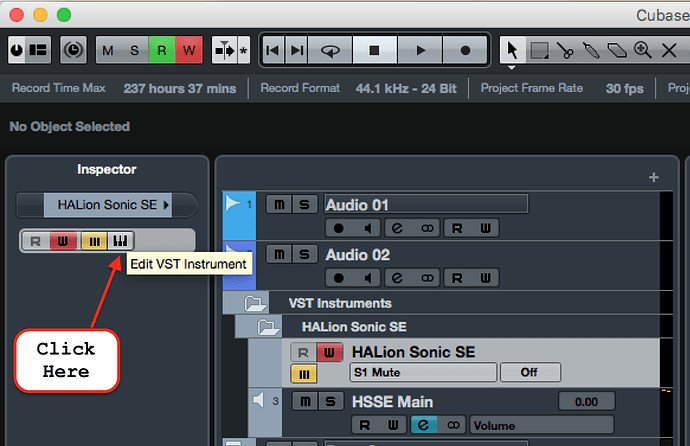690x446 pixels.
Task: Click the asterisk button beside Auto-Scroll
Action: click(x=243, y=51)
